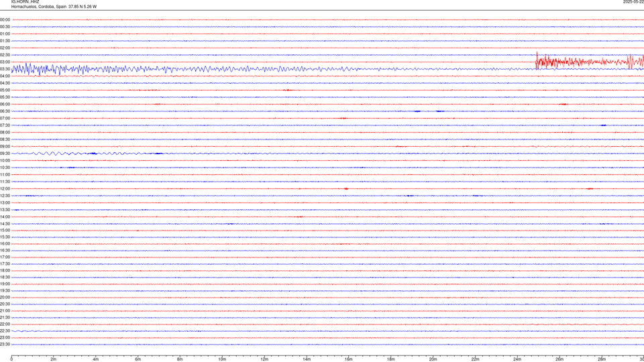Select the 03:30 time row label
Screen dimensions: 644x362
5,69
